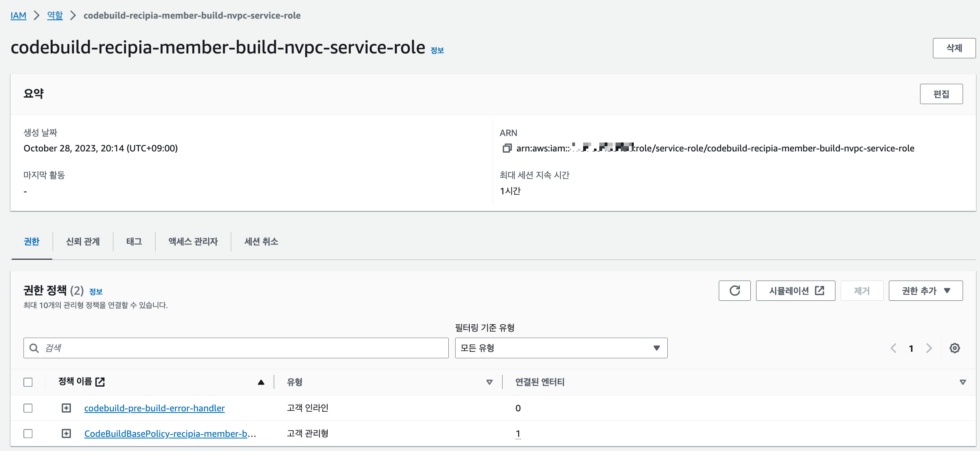Open table preferences gear icon
The height and width of the screenshot is (451, 980).
954,348
